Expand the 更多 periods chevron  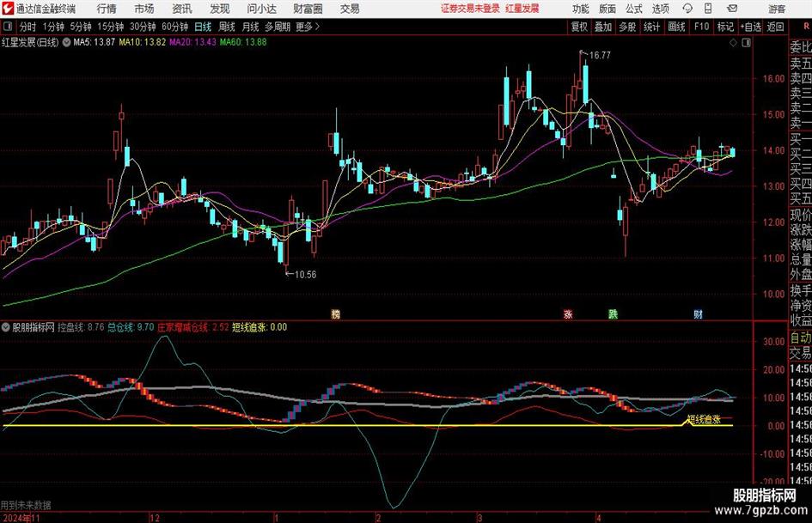click(x=317, y=27)
